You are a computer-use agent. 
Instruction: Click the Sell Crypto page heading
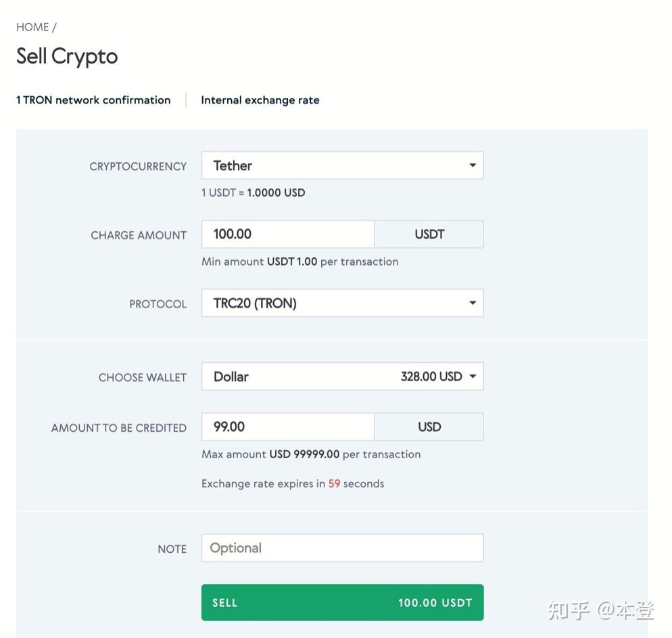pyautogui.click(x=67, y=56)
